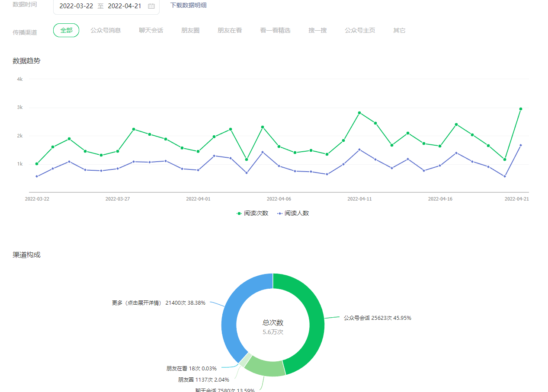Select the 其它 channel filter
Screen dimensions: 548x392
(399, 30)
